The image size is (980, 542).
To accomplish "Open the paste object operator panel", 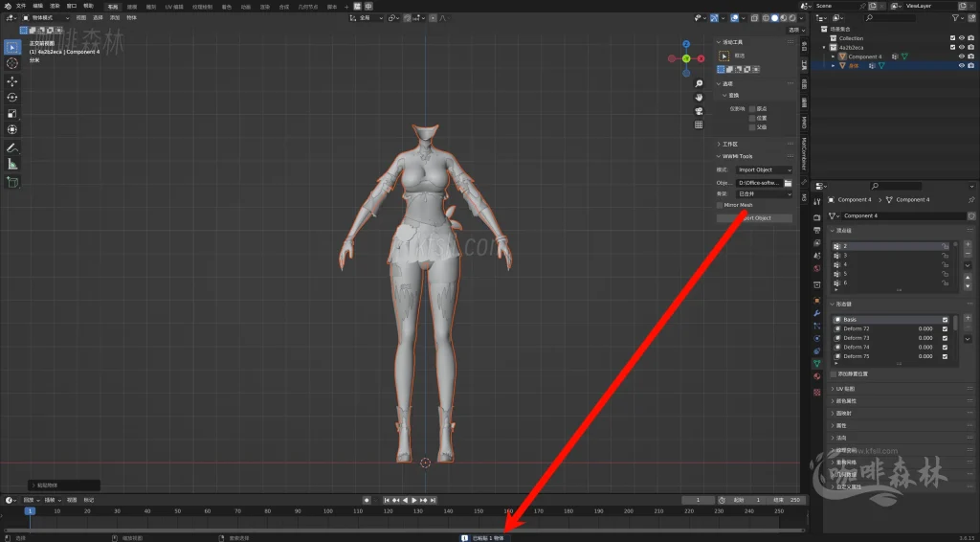I will [x=64, y=486].
